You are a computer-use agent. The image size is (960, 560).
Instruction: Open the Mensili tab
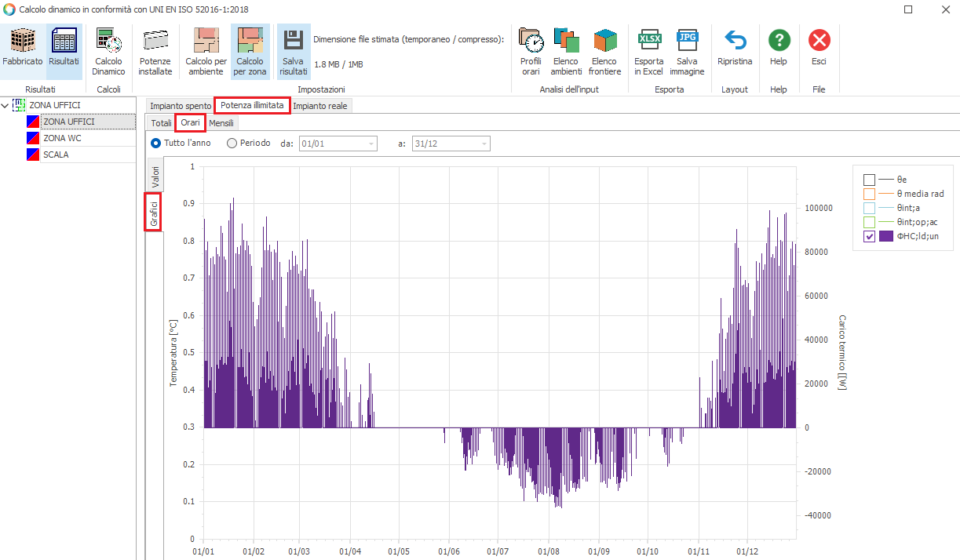click(x=221, y=123)
